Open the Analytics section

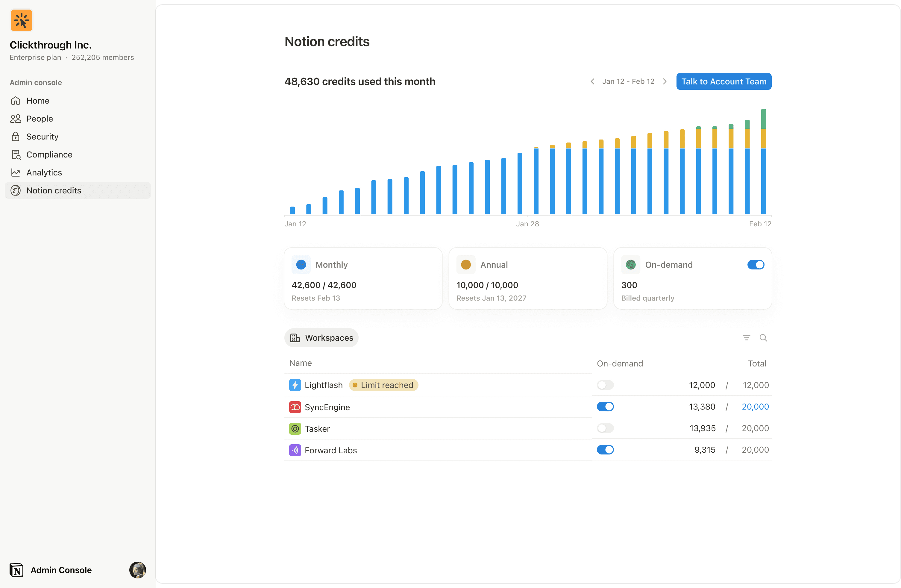tap(78, 173)
